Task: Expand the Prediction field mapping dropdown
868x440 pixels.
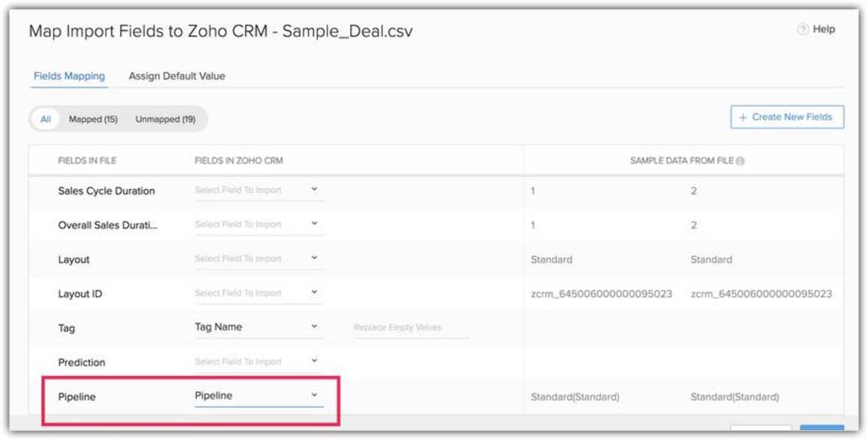Action: 258,361
